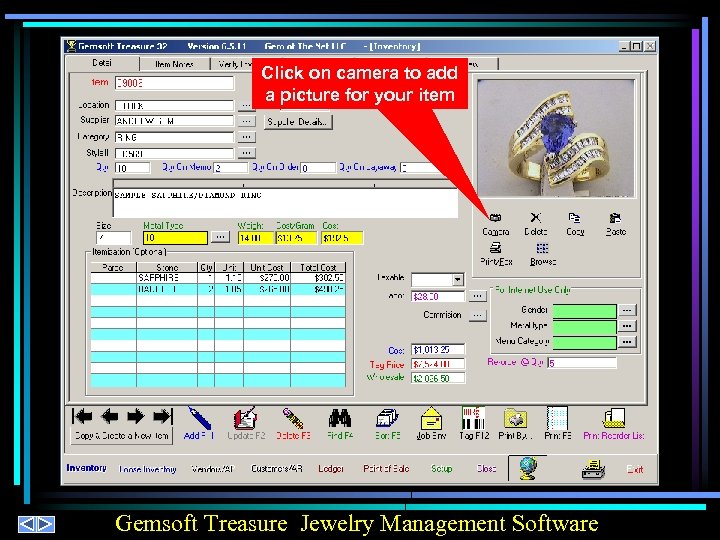Click previous slide arrow at bottom left

pos(27,524)
